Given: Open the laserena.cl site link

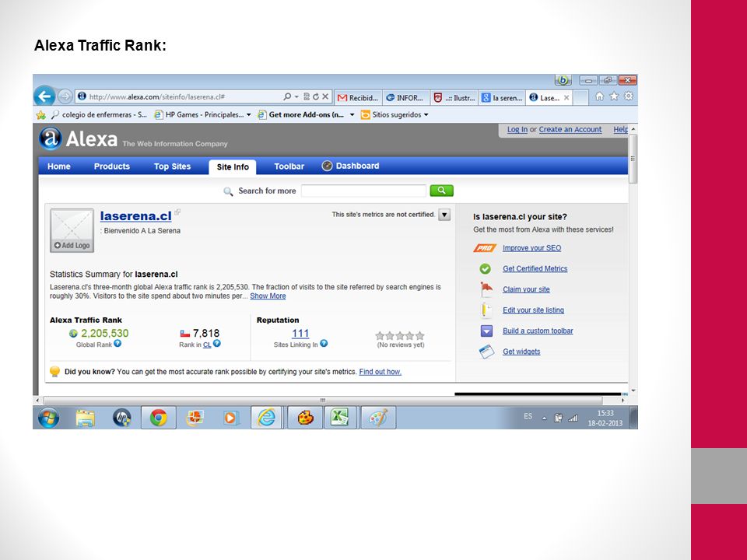Looking at the screenshot, I should coord(135,215).
